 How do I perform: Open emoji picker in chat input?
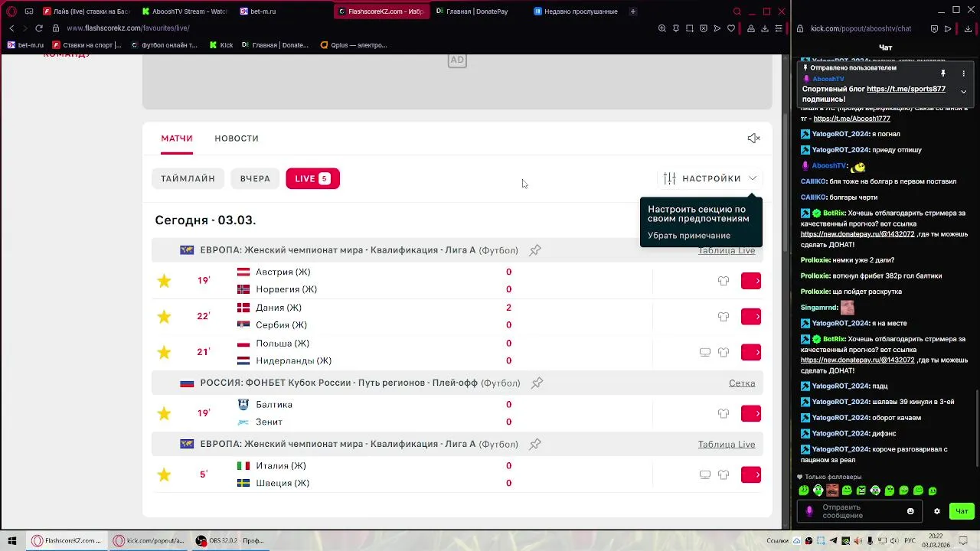pos(910,511)
